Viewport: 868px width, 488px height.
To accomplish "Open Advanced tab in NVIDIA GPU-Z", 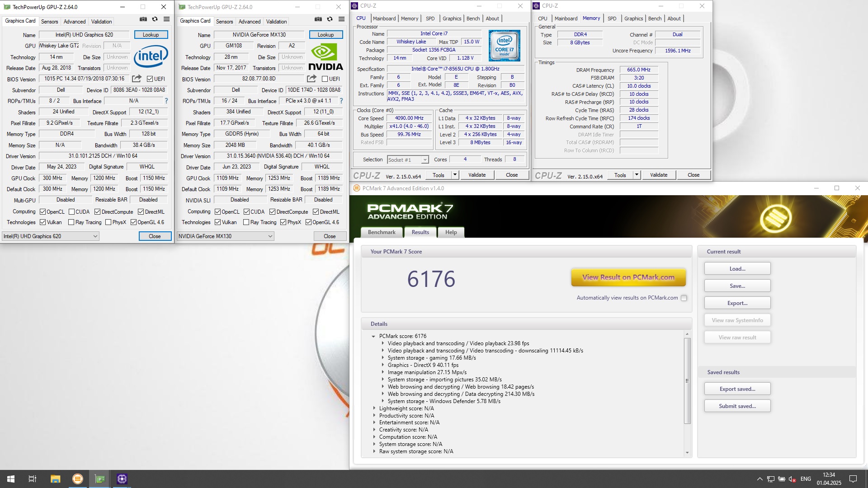I will point(250,22).
